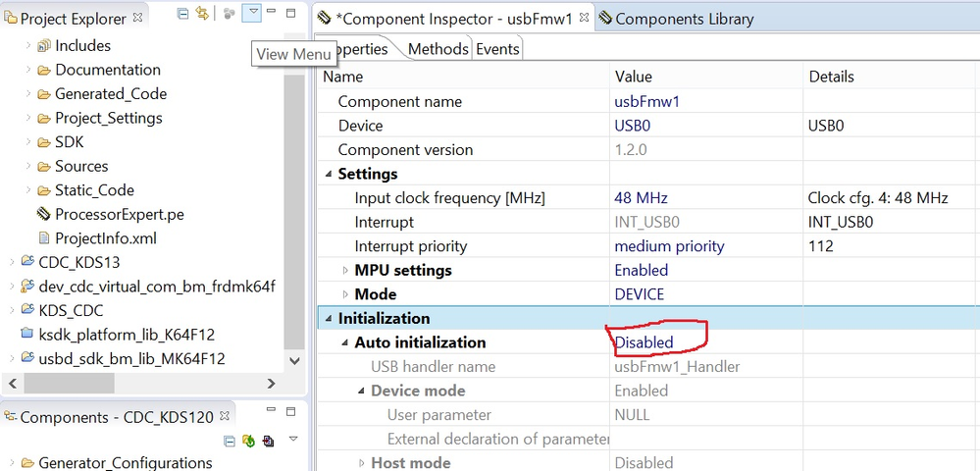
Task: Switch to the Methods tab
Action: (438, 49)
